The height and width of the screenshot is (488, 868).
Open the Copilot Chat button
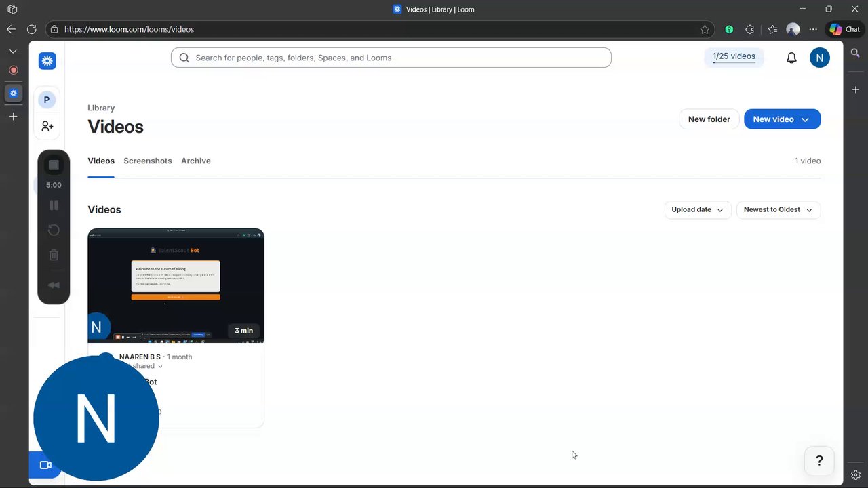[x=845, y=29]
